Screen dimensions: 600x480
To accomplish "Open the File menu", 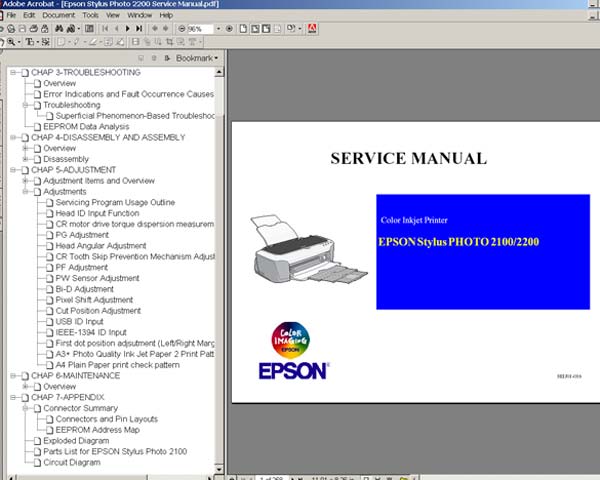I will point(11,15).
